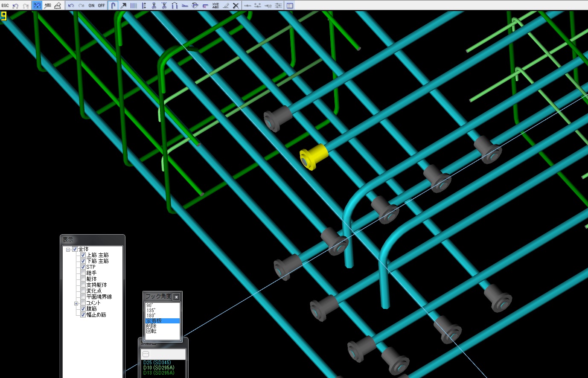Click the ESC button in toolbar
The height and width of the screenshot is (378, 588).
[x=5, y=6]
